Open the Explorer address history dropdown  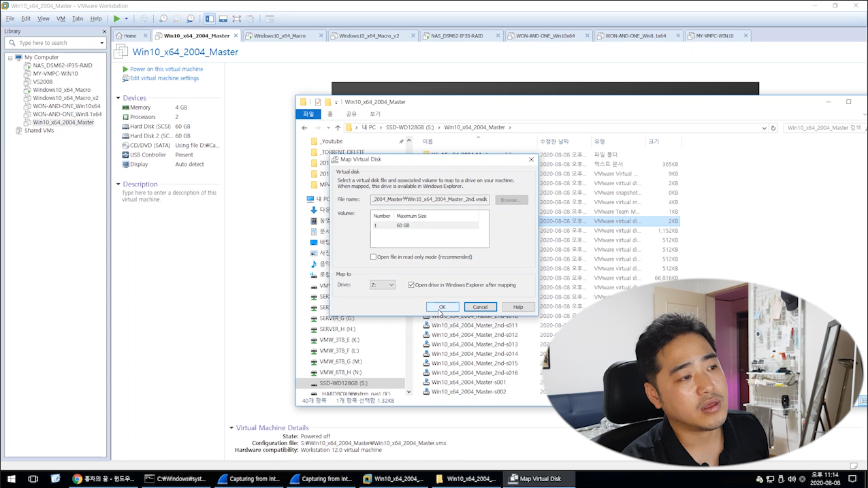pos(765,128)
